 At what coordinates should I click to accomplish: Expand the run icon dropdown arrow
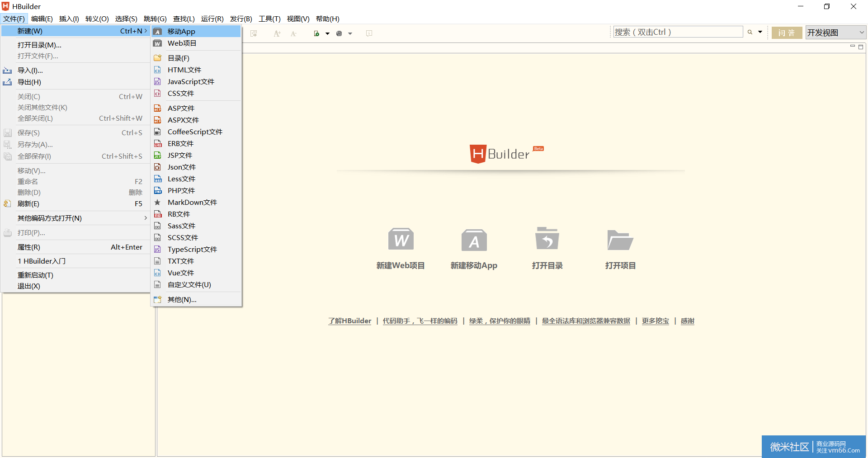[x=327, y=33]
